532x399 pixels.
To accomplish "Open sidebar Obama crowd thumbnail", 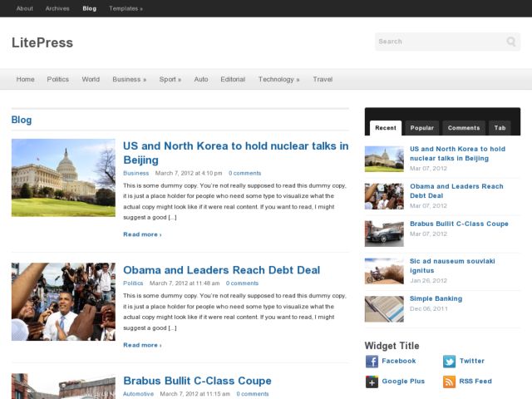I will tap(384, 196).
